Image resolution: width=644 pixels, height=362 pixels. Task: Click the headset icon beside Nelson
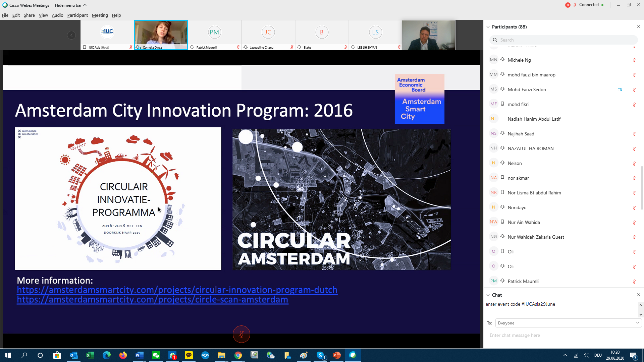click(502, 163)
